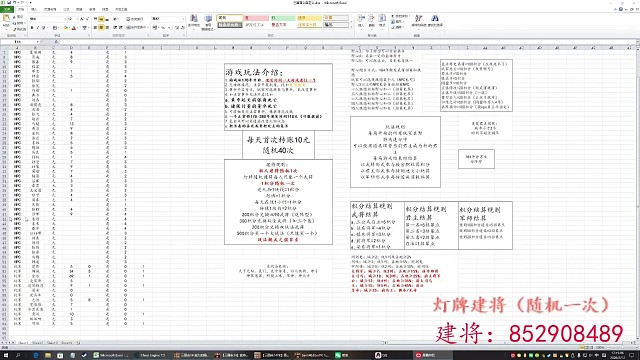Click the Save icon in Quick Access Toolbar

pyautogui.click(x=9, y=2)
